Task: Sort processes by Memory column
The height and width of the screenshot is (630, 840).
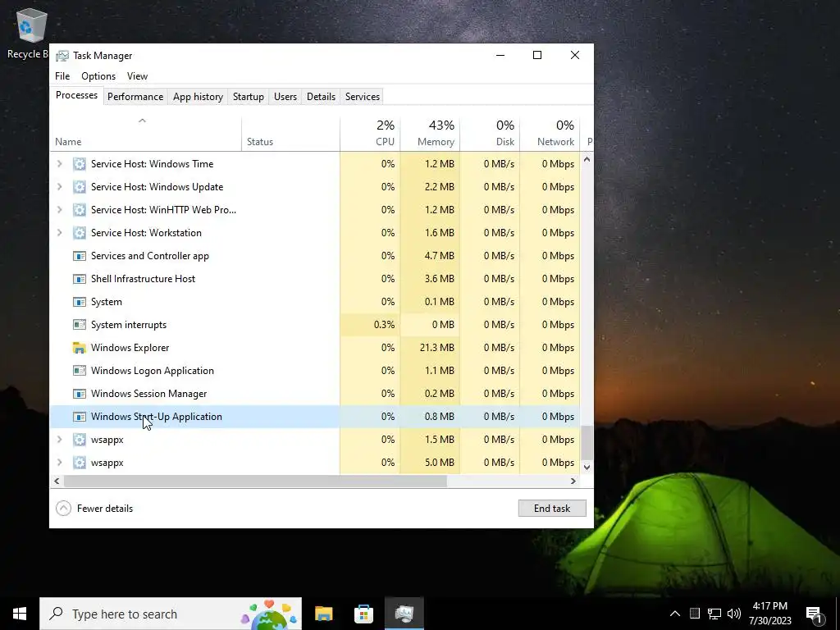Action: [x=430, y=134]
